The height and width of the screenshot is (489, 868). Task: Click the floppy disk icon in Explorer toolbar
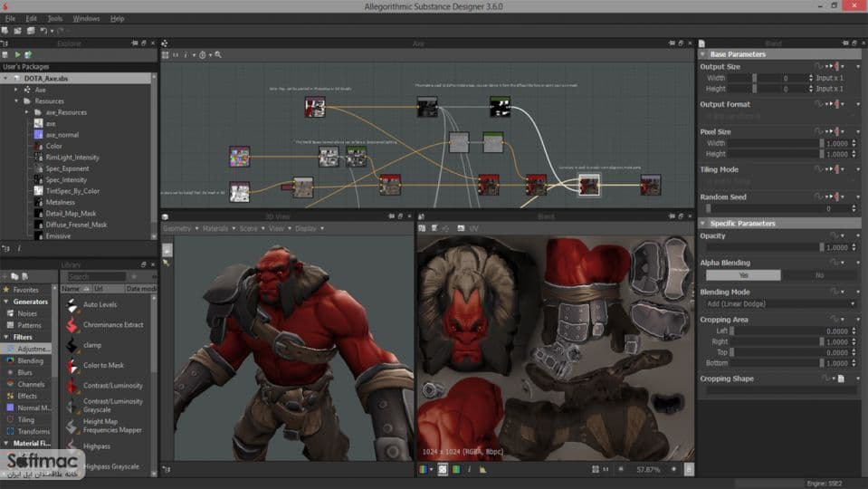pos(5,55)
